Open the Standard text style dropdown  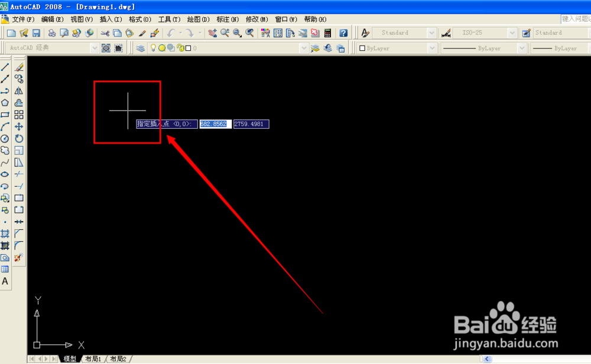[x=432, y=32]
